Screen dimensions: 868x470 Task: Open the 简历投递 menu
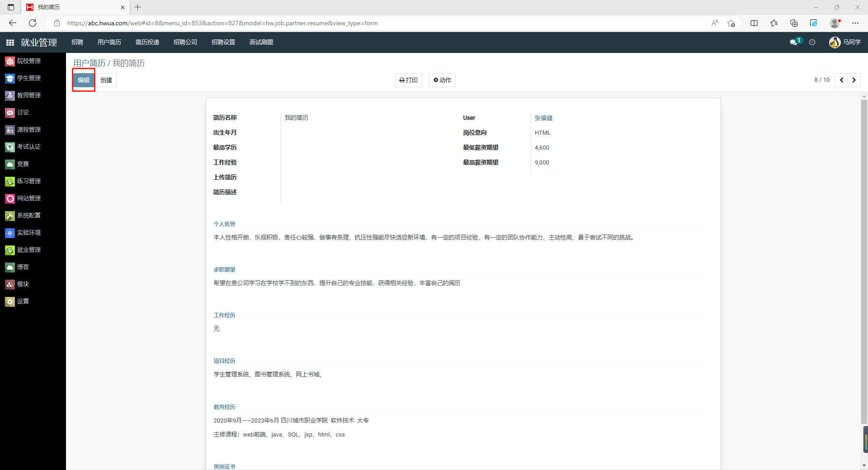click(x=147, y=42)
